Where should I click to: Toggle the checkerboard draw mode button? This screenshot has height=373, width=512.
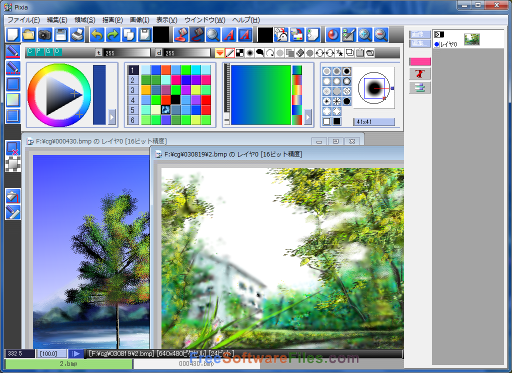240,53
